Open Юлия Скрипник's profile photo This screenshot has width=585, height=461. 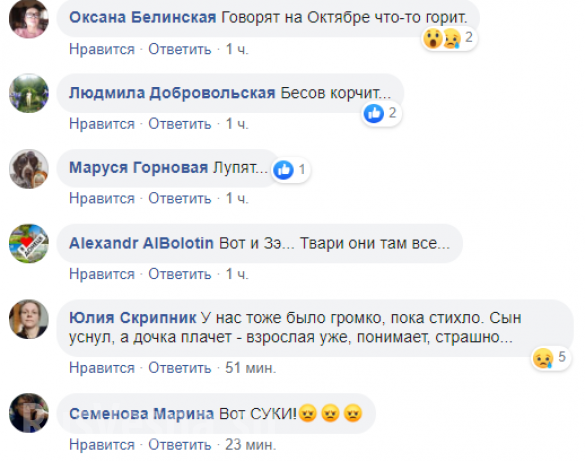tap(29, 319)
